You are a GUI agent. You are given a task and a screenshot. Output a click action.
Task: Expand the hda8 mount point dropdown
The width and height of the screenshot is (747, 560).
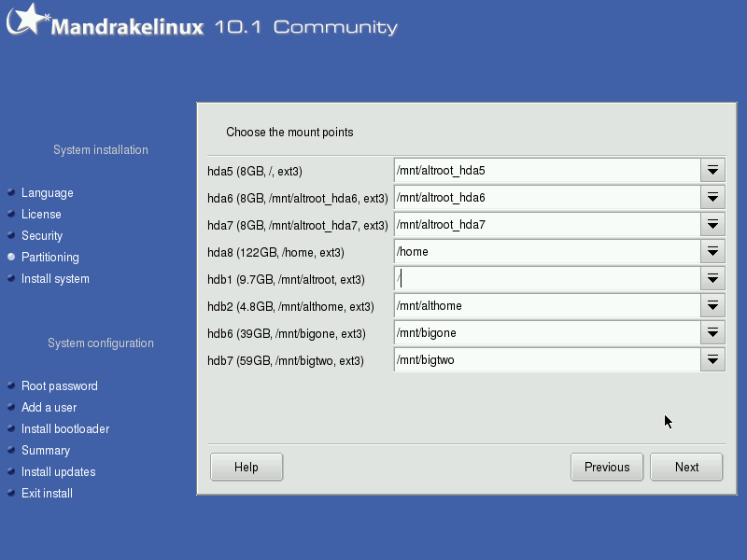(x=712, y=252)
